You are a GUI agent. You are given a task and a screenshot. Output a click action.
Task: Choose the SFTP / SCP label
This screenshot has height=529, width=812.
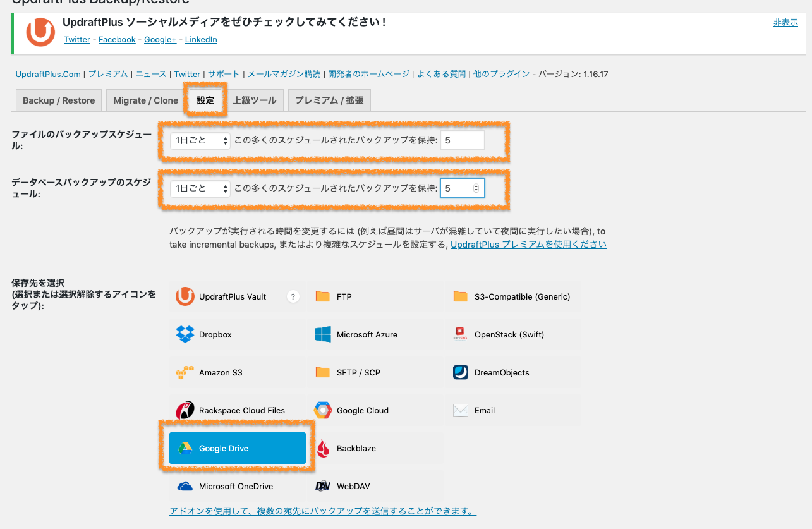(x=358, y=372)
